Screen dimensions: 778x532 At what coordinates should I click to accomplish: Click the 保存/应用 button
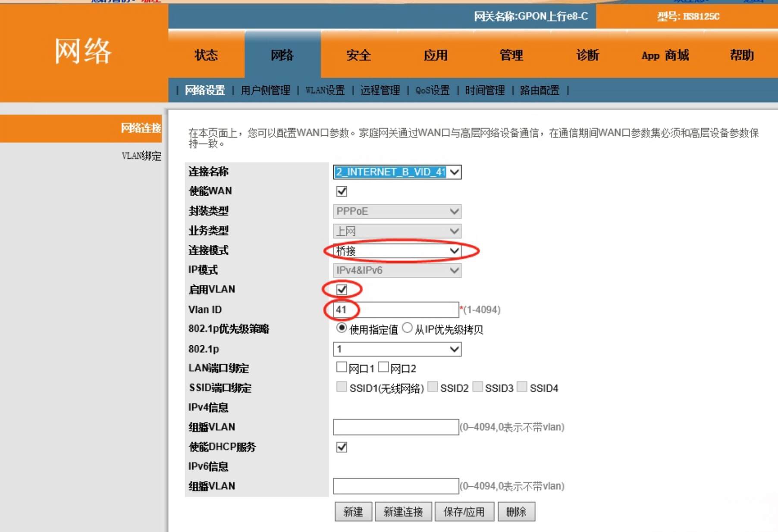(464, 511)
